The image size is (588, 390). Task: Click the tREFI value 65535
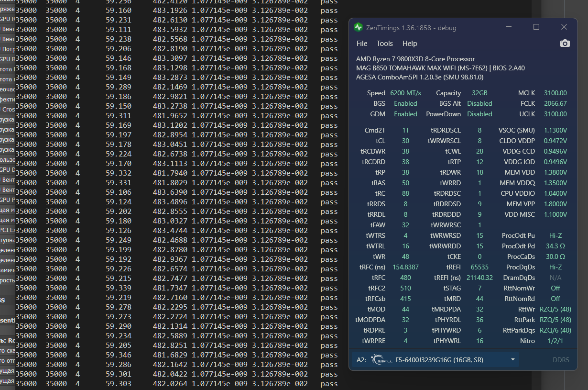point(479,267)
